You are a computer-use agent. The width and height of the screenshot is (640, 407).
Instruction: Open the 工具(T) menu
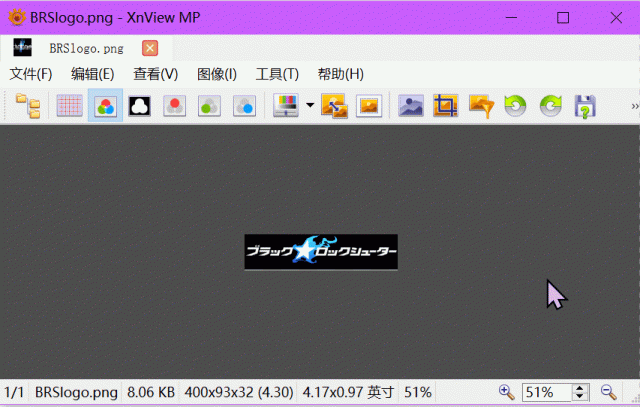(277, 74)
